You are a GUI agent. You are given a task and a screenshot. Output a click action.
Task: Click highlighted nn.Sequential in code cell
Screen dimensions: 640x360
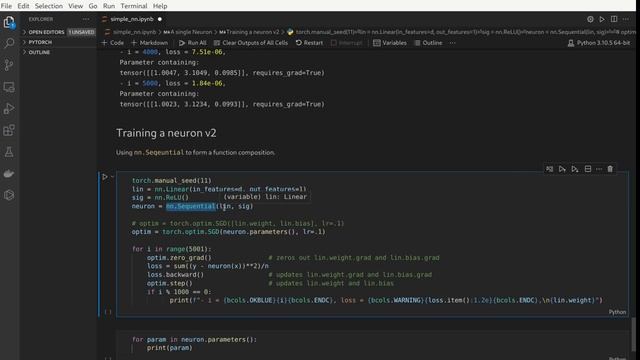click(x=191, y=206)
